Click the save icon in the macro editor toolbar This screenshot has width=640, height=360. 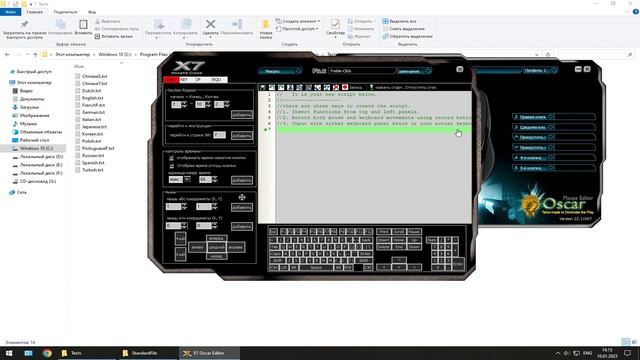pyautogui.click(x=262, y=87)
